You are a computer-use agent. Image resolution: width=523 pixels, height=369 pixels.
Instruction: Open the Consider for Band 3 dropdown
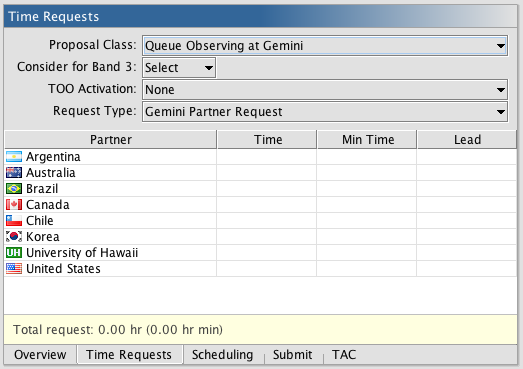tap(179, 68)
